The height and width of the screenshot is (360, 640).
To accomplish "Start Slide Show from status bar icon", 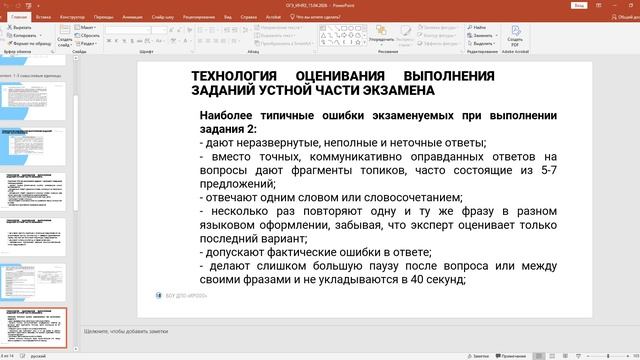I will (x=578, y=356).
